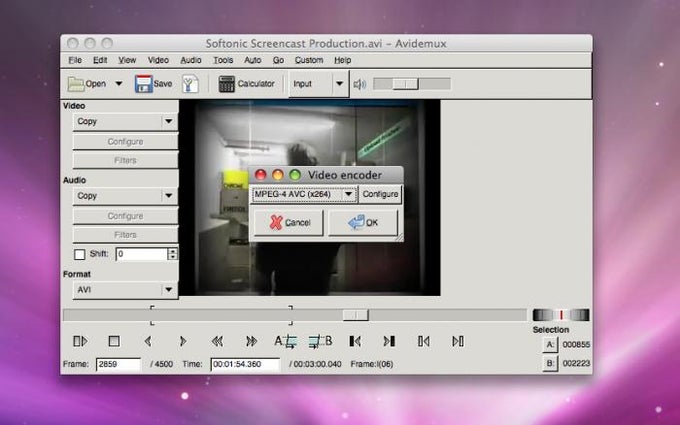Open the Audio codec Copy dropdown
This screenshot has width=680, height=425.
point(125,196)
